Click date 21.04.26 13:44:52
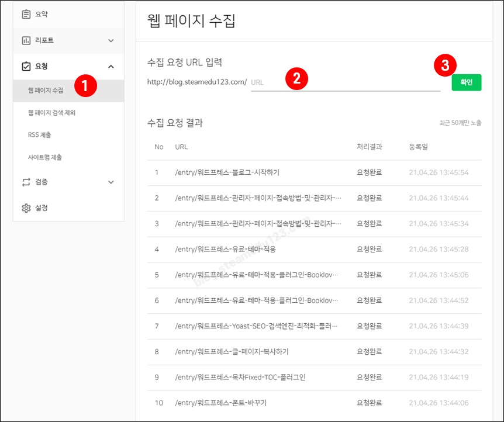504x422 pixels. tap(439, 300)
